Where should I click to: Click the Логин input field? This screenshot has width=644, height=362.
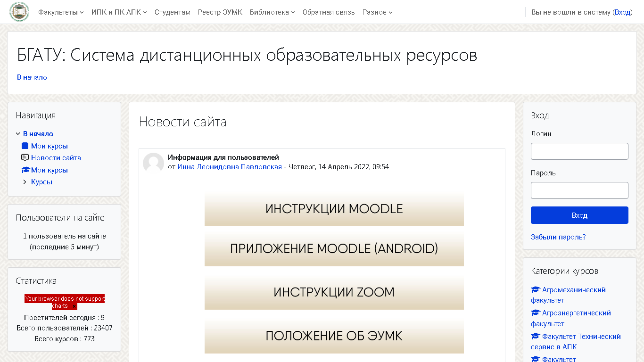[x=579, y=151]
